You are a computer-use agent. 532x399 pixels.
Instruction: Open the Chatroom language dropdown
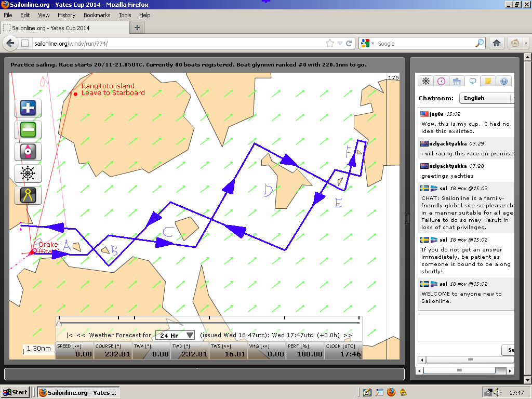(x=487, y=98)
